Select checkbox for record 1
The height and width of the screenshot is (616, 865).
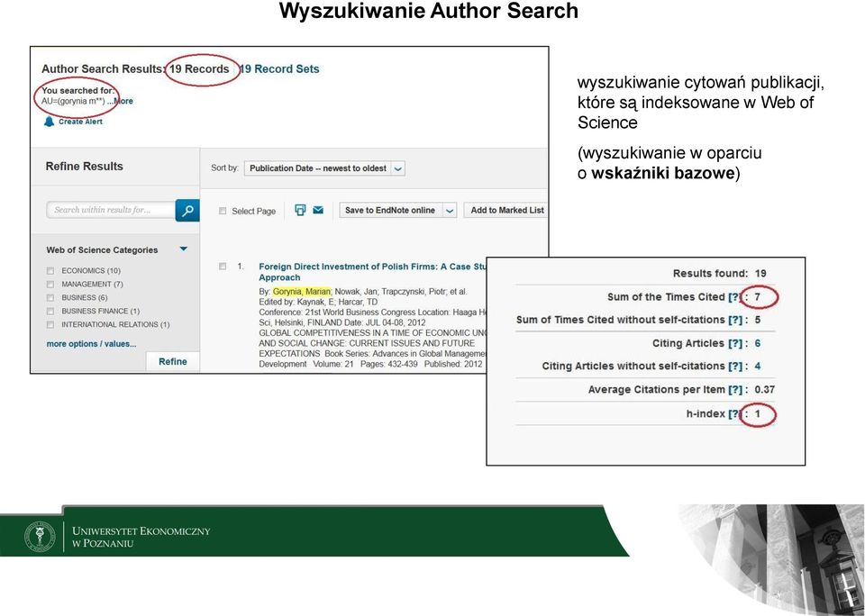[x=223, y=267]
